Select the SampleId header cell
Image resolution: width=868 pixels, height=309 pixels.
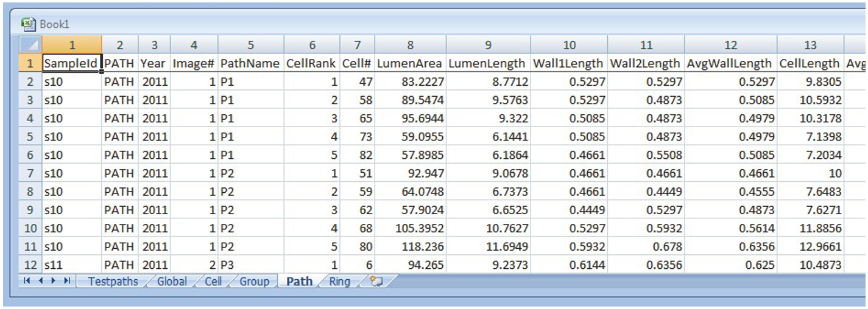(71, 63)
